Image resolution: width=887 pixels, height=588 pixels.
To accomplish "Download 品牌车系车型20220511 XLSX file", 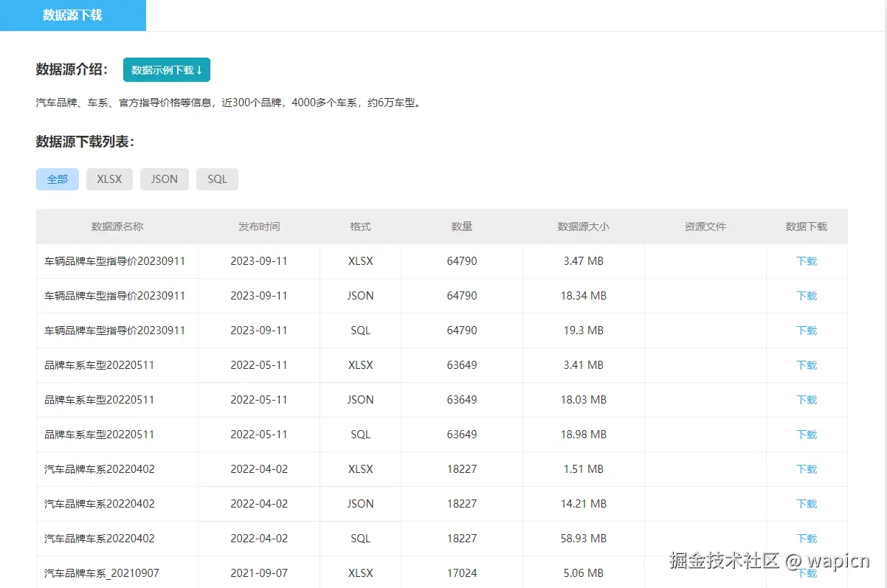I will click(806, 365).
